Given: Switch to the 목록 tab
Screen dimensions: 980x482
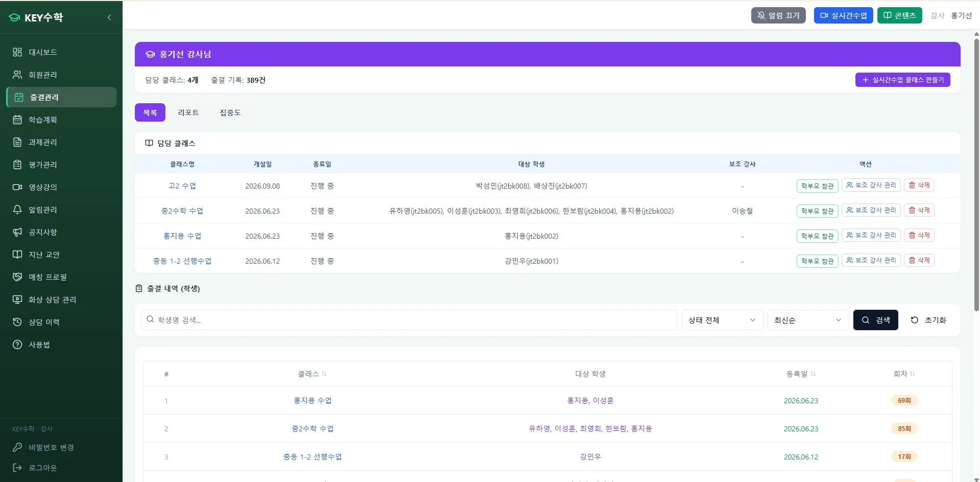Looking at the screenshot, I should coord(150,112).
